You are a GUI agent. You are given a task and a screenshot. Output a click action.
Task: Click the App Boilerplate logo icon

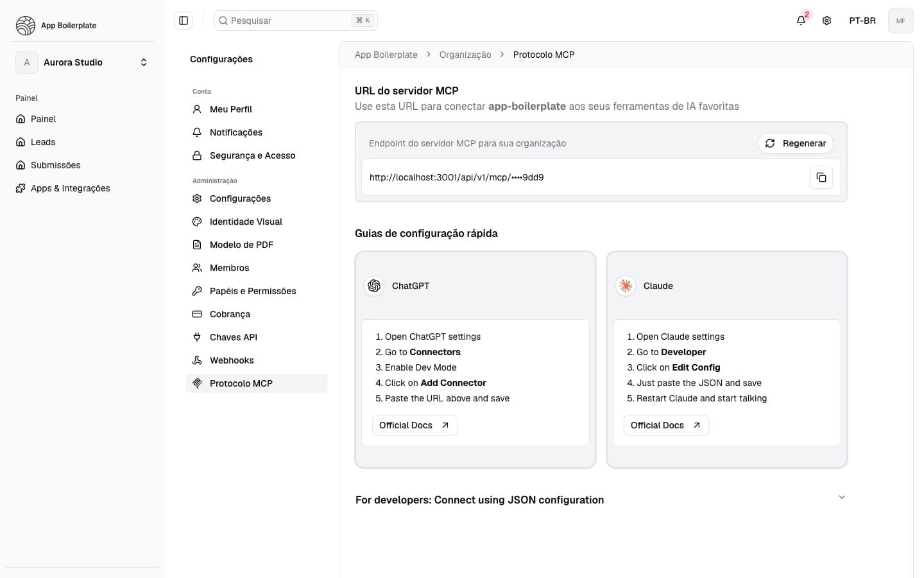pos(26,26)
